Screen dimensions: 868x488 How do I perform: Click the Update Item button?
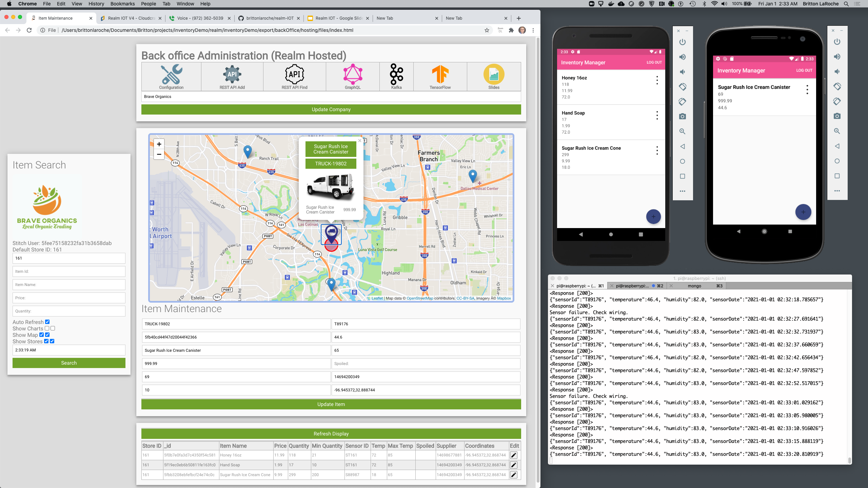click(331, 404)
